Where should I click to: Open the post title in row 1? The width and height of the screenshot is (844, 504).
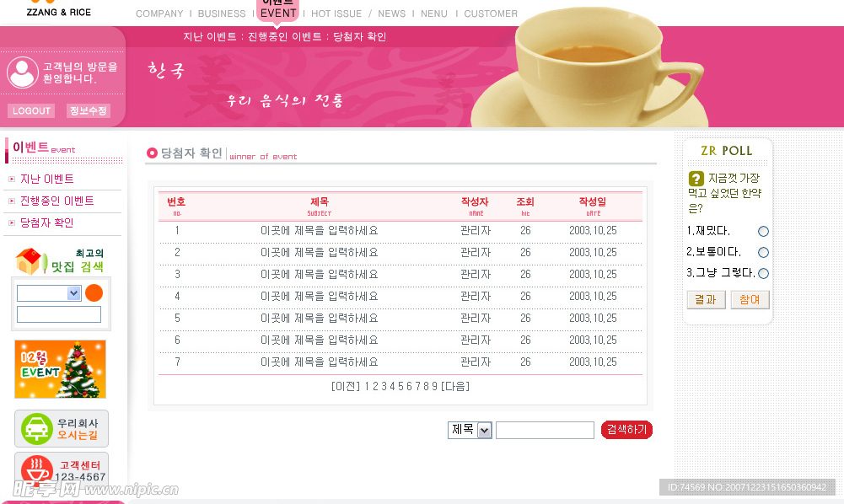(320, 231)
